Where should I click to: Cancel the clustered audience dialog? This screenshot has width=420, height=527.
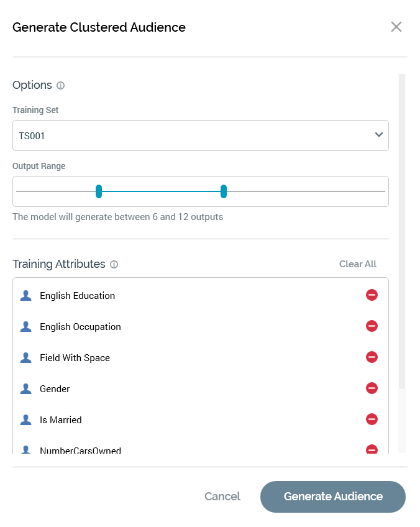pos(222,497)
